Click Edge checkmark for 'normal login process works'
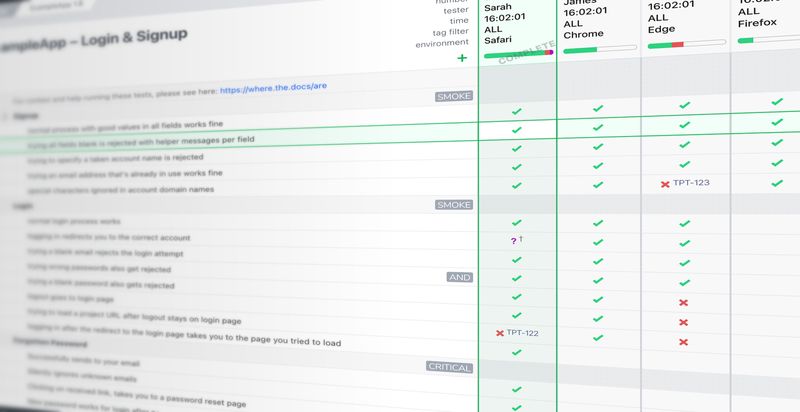Screen dimensions: 800x412 [x=685, y=223]
